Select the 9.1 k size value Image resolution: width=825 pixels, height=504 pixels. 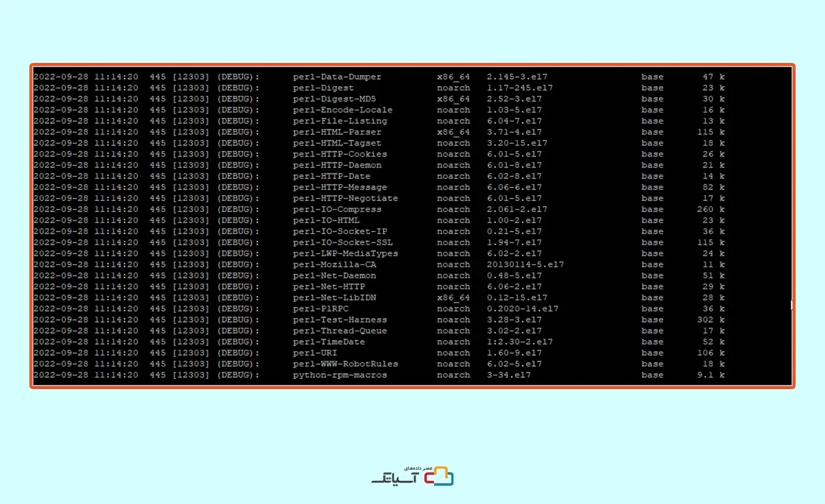(x=711, y=374)
